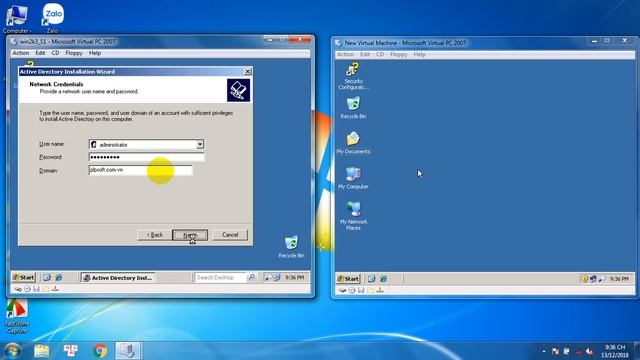The height and width of the screenshot is (360, 640).
Task: Open My Documents in New Virtual Machine
Action: coord(353,143)
